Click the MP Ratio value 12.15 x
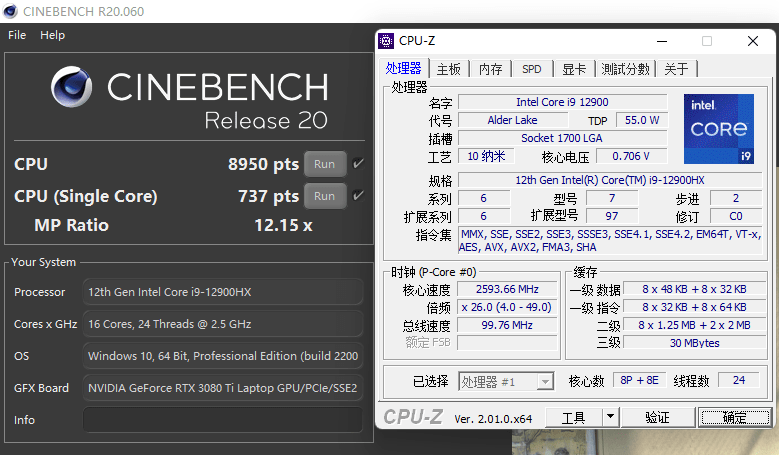The image size is (779, 455). tap(283, 226)
